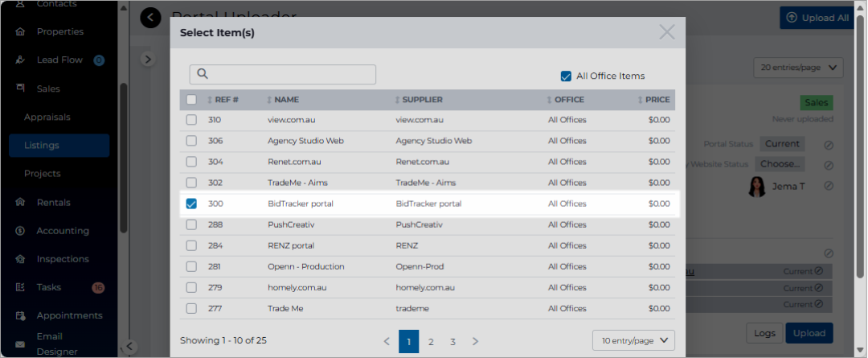
Task: Open the 10 entry/page dropdown
Action: coord(634,341)
